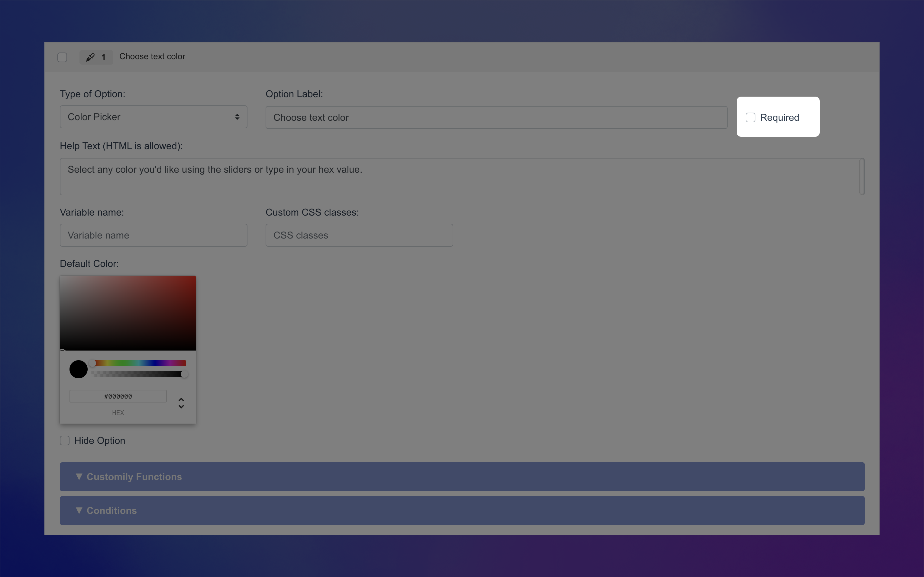Screen dimensions: 924x577
Task: Expand the Customily Functions section
Action: (462, 477)
